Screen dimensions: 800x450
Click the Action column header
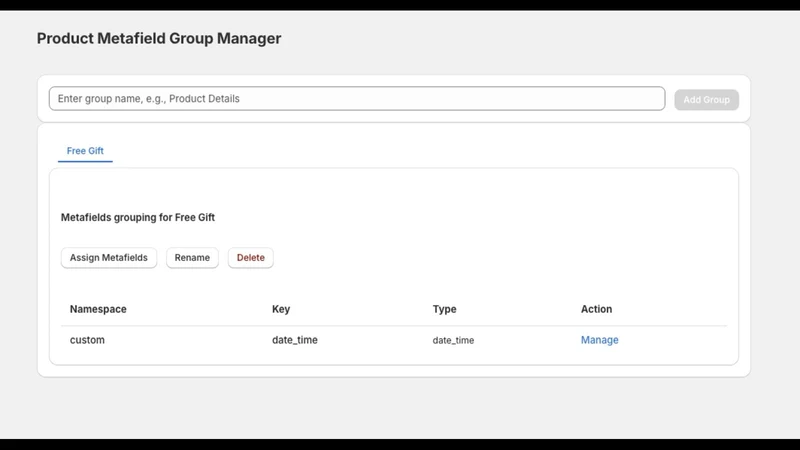(x=596, y=309)
